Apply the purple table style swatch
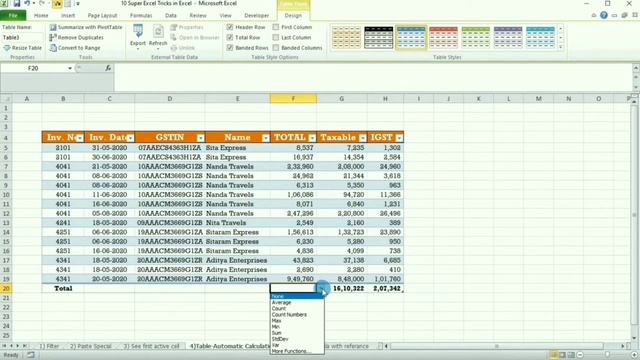 coord(508,37)
